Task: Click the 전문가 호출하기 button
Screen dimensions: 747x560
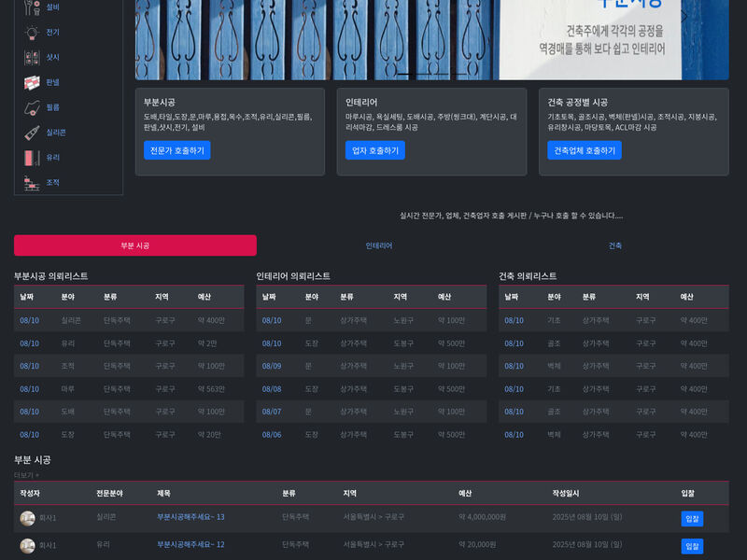Action: click(177, 150)
